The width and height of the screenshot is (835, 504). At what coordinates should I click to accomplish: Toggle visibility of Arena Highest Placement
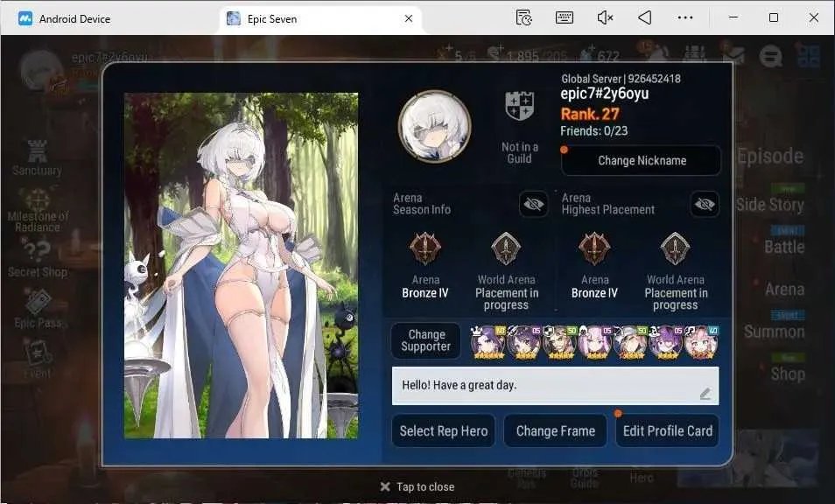click(705, 204)
